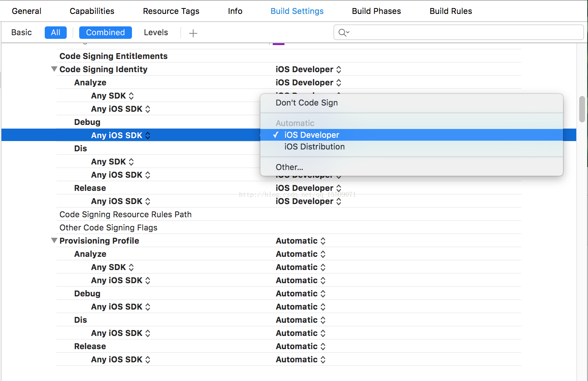Open Code Signing Identity iOS Developer dropdown
Viewport: 588px width, 381px height.
click(308, 69)
